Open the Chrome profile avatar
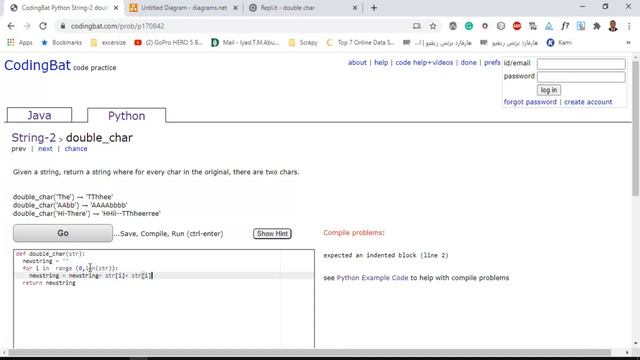 613,26
